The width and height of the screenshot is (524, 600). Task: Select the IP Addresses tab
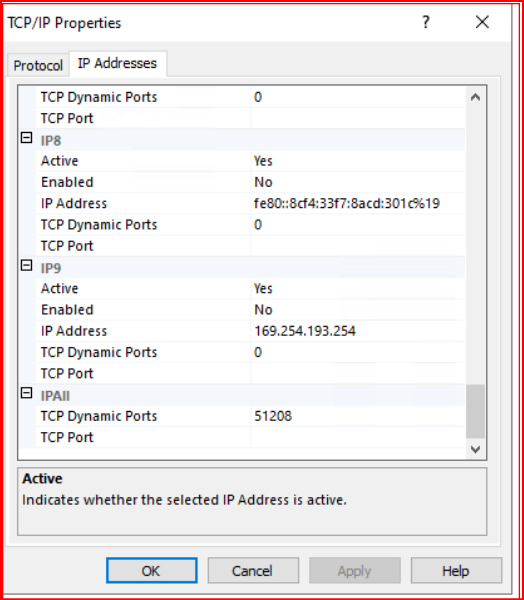click(x=118, y=63)
